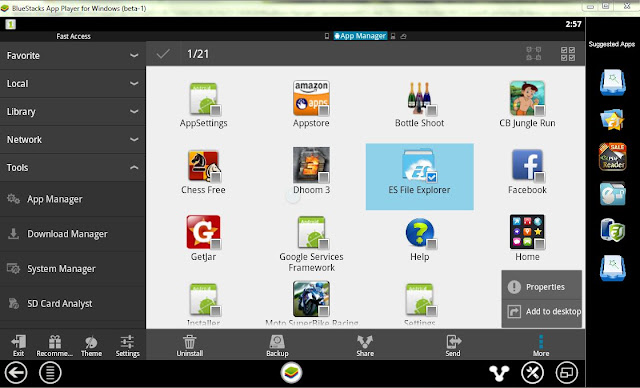
Task: Click the Share toolbar icon
Action: coord(365,341)
